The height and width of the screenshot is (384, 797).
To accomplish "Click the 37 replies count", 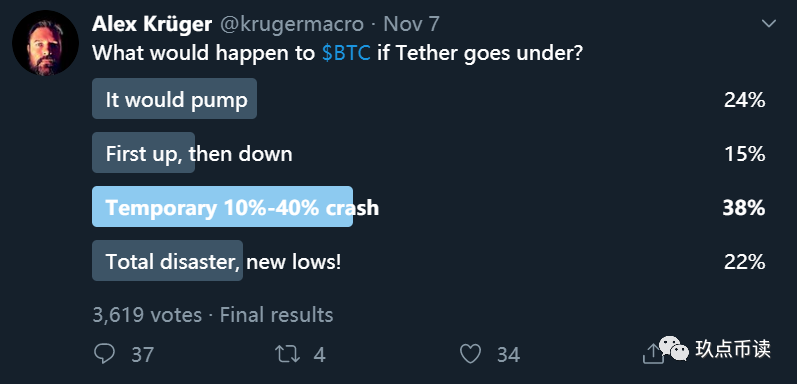I will (142, 354).
